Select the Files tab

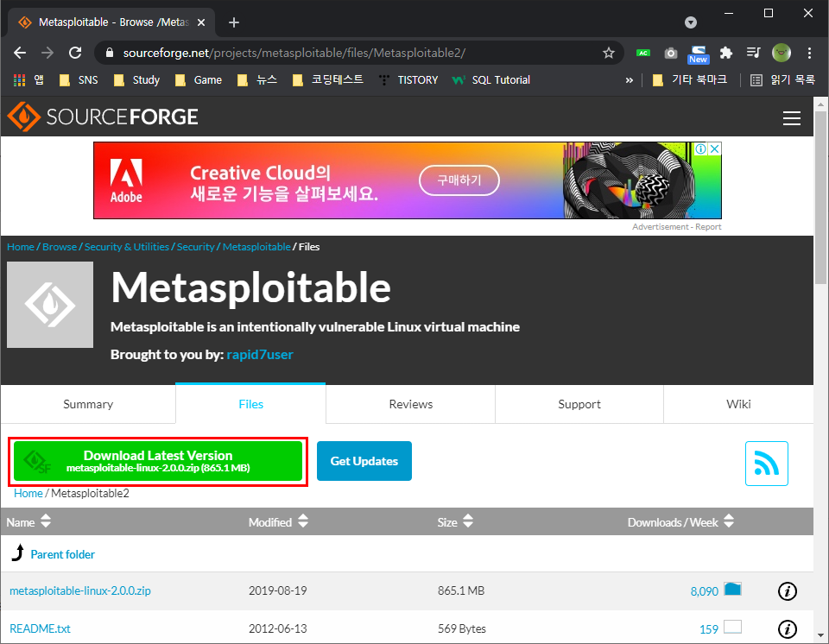[x=250, y=404]
